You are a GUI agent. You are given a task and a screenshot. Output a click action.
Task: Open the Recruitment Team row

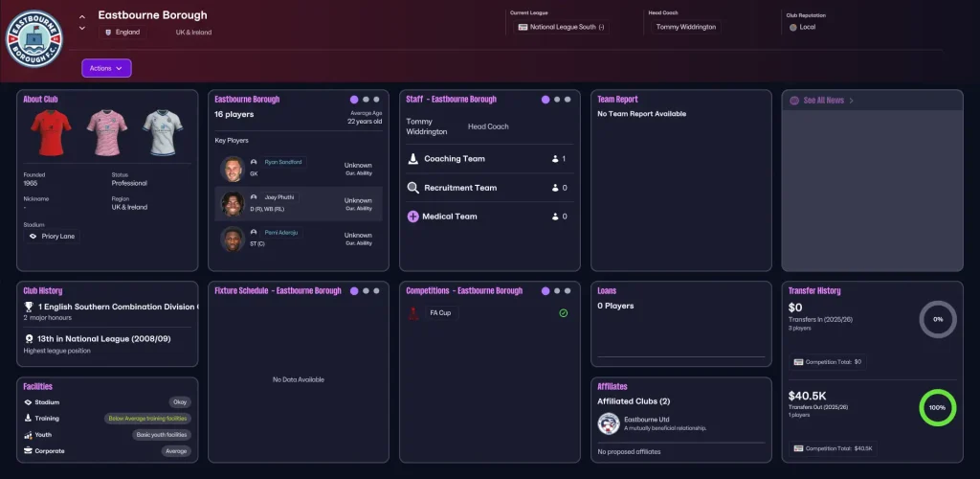[489, 188]
